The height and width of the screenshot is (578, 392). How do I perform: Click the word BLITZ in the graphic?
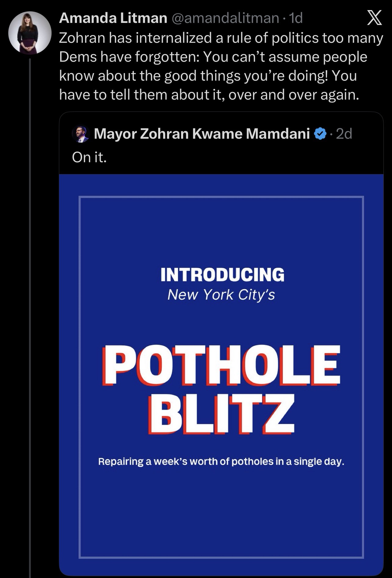[222, 414]
